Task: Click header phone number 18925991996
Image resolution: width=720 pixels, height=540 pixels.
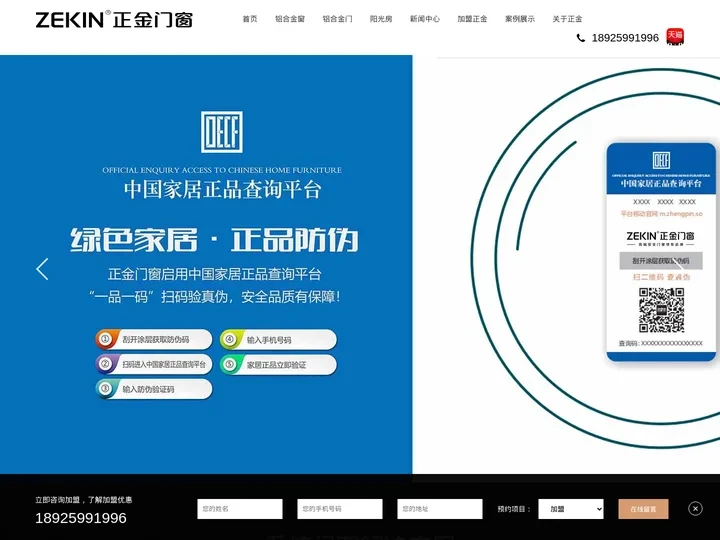Action: click(x=625, y=38)
